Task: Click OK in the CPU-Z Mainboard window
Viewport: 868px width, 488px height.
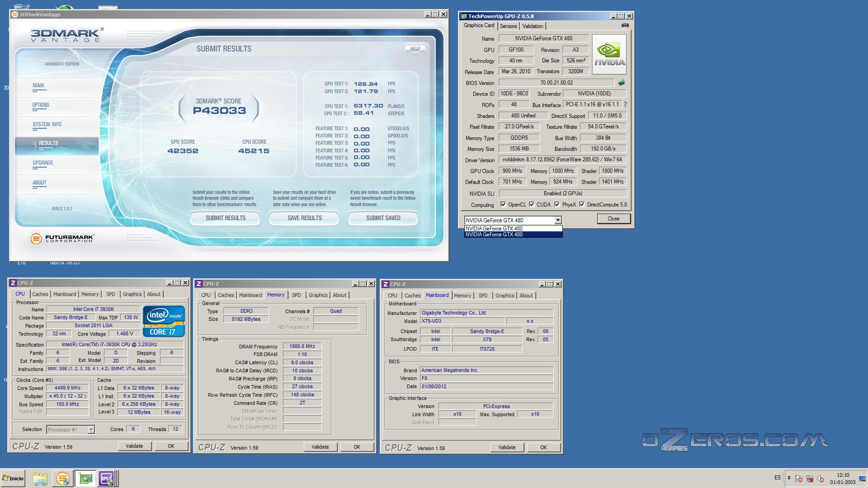Action: click(543, 447)
